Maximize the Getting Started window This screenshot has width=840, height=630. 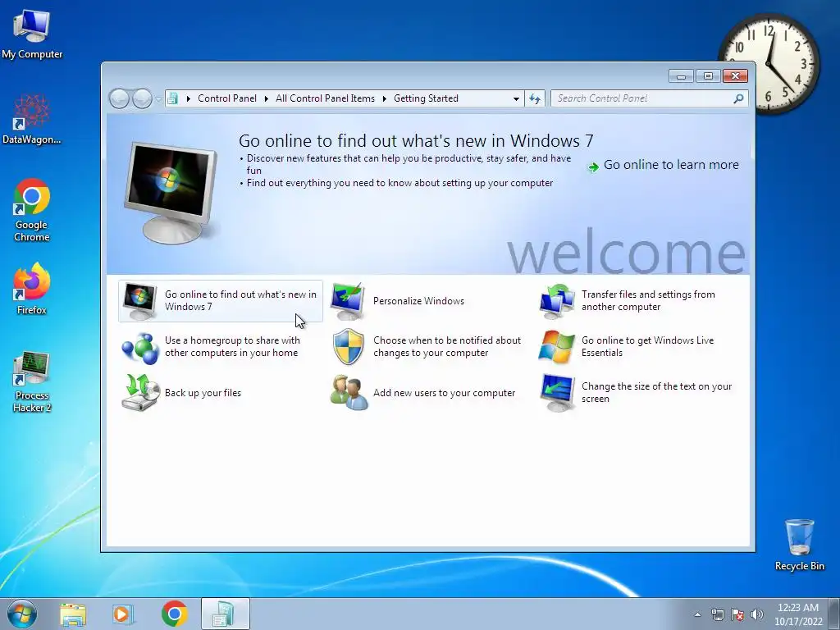pyautogui.click(x=708, y=76)
